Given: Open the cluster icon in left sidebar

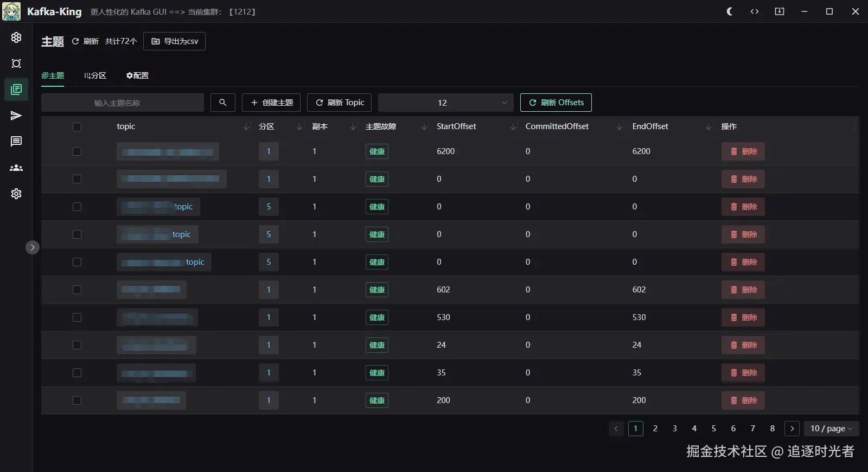Looking at the screenshot, I should [x=16, y=37].
